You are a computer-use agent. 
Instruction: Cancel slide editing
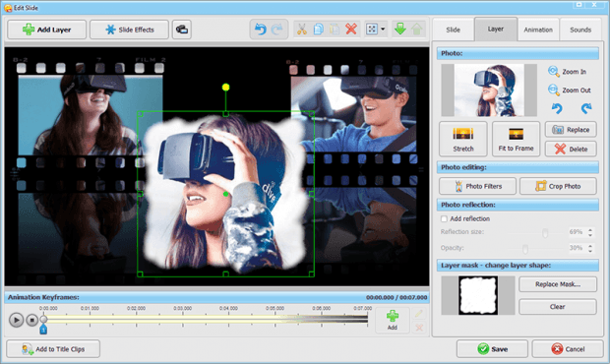568,349
